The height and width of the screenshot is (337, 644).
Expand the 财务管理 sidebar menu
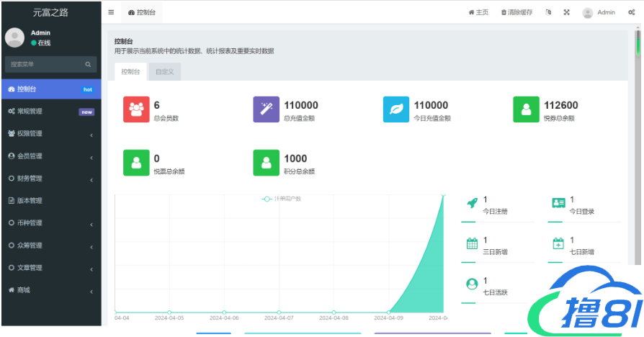50,179
